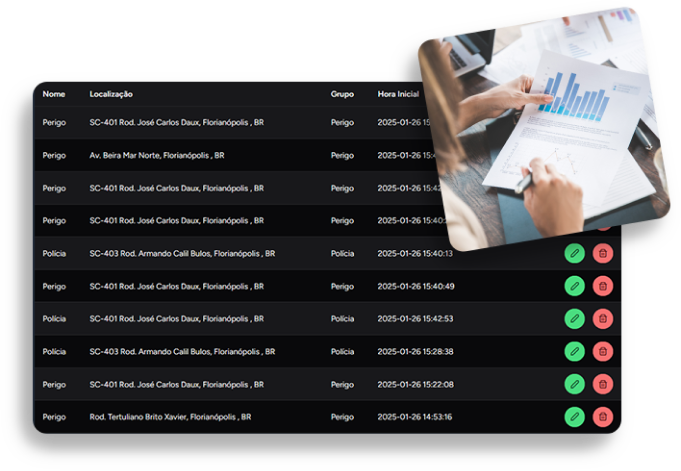Click the Grupo column header
The height and width of the screenshot is (471, 681).
click(x=342, y=94)
